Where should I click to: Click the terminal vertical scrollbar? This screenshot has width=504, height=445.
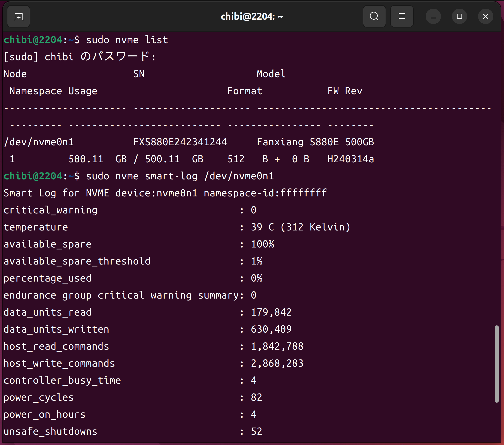[x=496, y=364]
